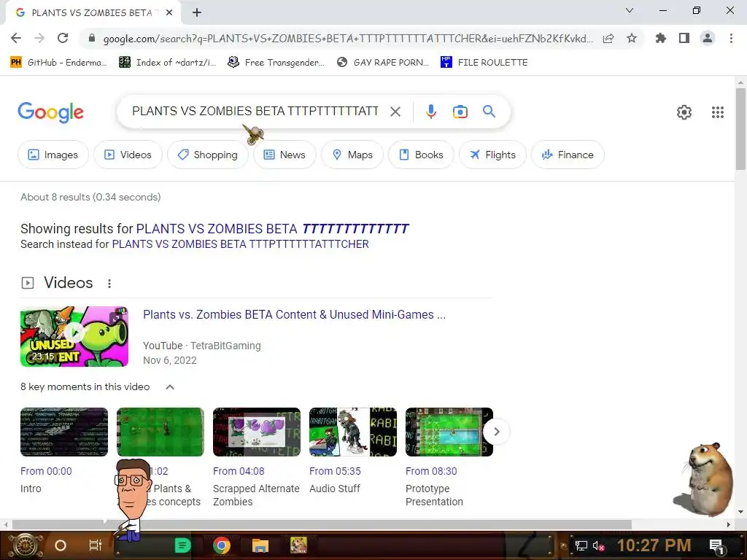747x560 pixels.
Task: Open the hamster app on taskbar
Action: pyautogui.click(x=298, y=545)
